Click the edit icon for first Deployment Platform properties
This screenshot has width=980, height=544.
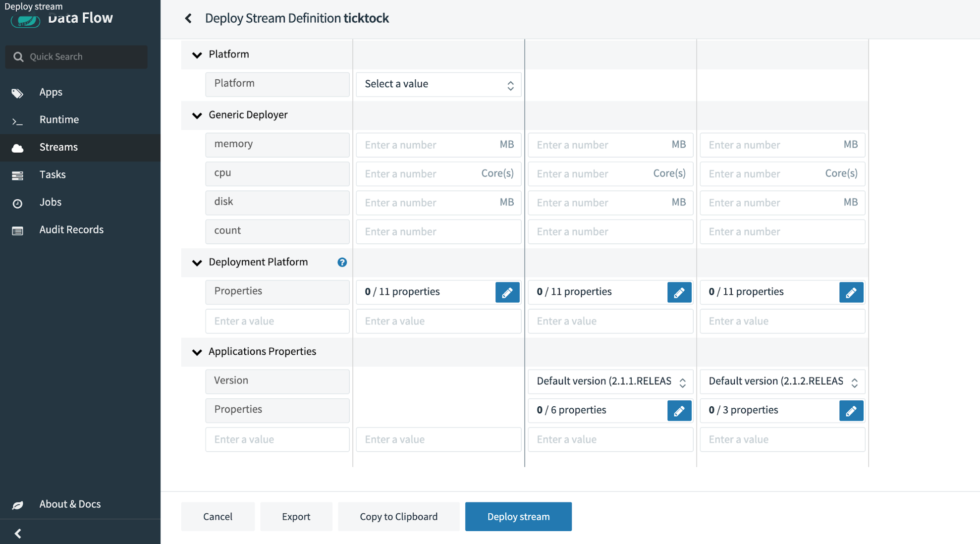pos(508,292)
